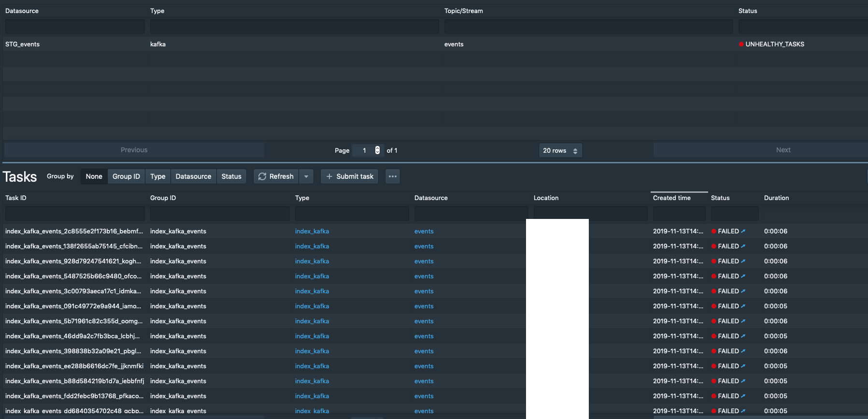Click index_kafka link in 2c8555e2f173b16 row
This screenshot has height=419, width=868.
312,231
